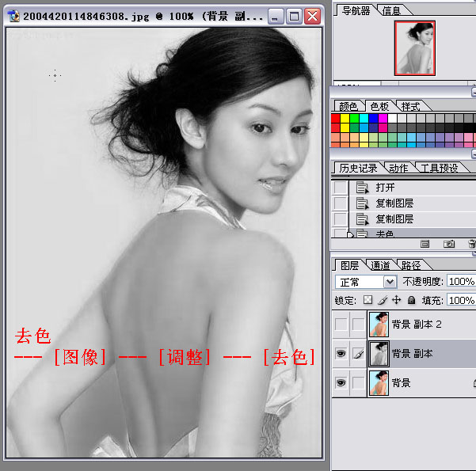
Task: Select the 色板 tab
Action: point(379,106)
